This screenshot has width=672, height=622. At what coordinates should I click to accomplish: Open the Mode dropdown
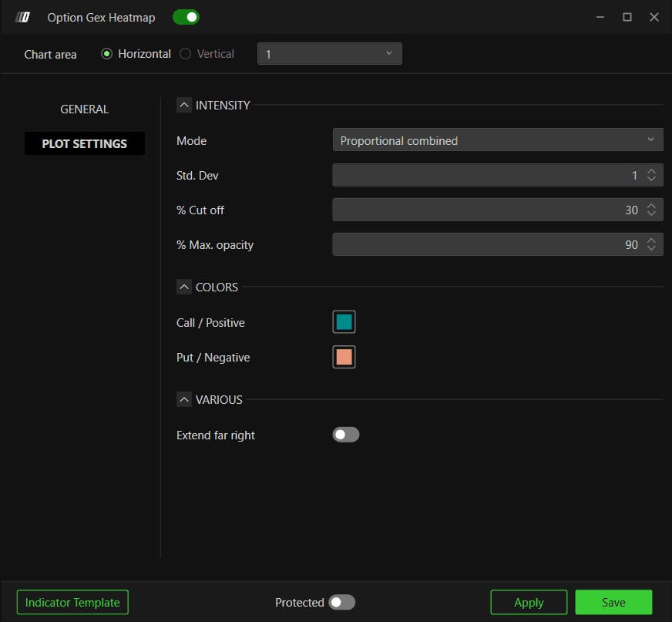pos(498,140)
